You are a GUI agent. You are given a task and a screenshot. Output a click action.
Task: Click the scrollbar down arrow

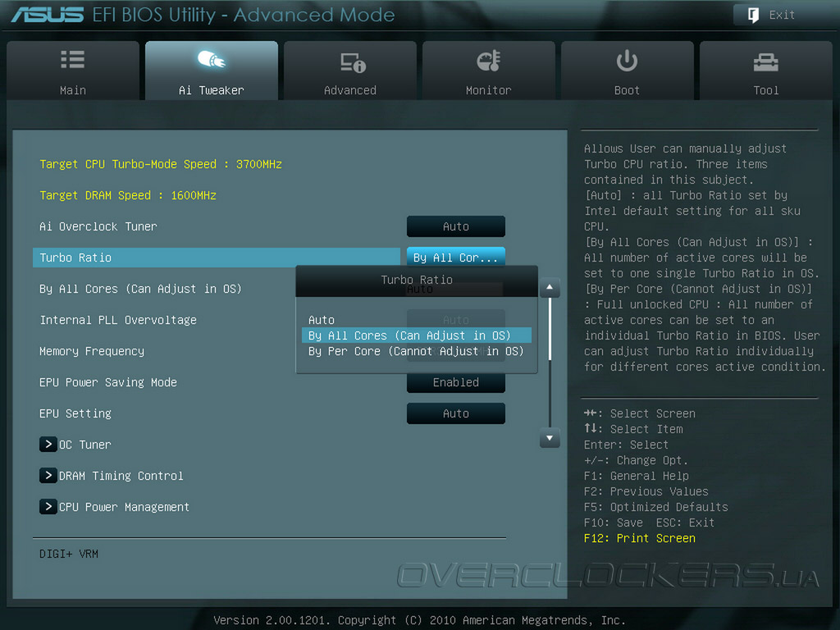pos(550,438)
